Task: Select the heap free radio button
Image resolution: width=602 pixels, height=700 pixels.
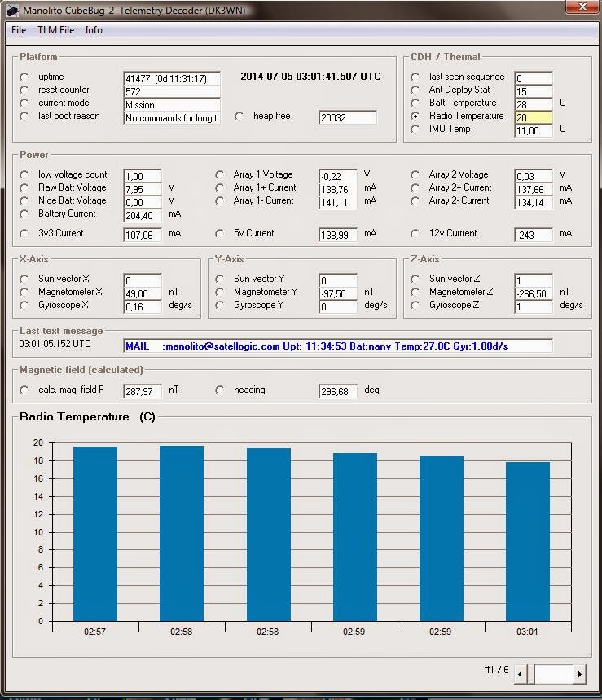Action: (239, 116)
